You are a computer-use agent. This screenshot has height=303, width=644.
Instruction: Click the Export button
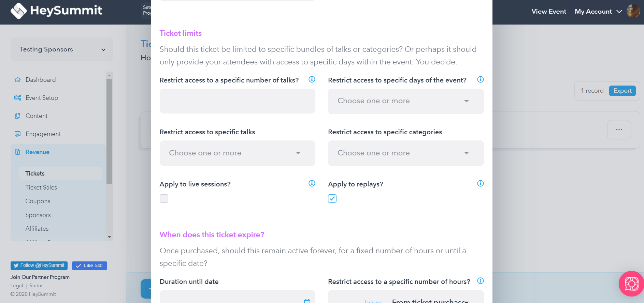tap(622, 91)
